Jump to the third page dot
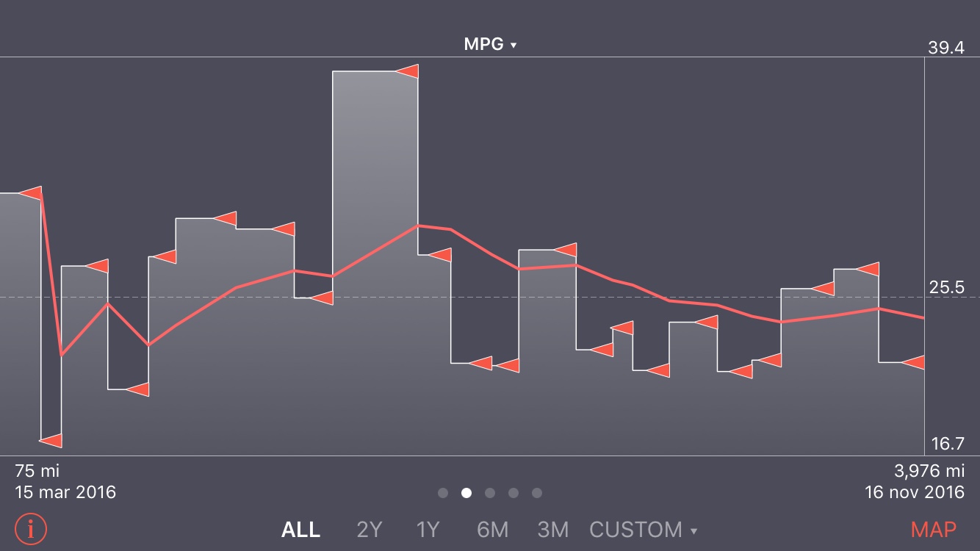The height and width of the screenshot is (551, 980). click(x=490, y=493)
